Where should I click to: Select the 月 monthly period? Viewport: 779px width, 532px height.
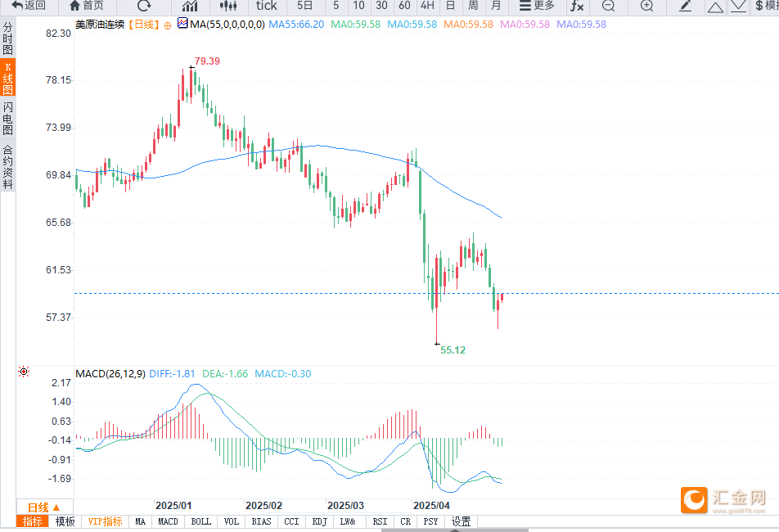pos(496,6)
